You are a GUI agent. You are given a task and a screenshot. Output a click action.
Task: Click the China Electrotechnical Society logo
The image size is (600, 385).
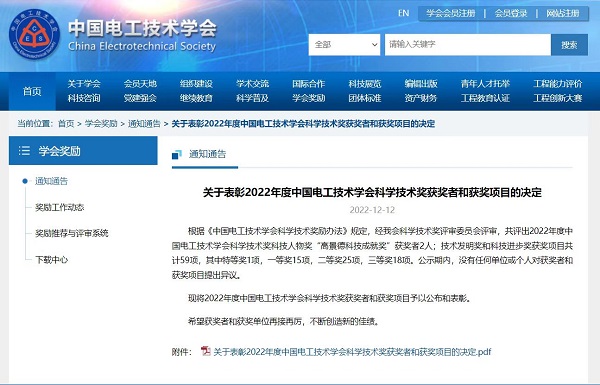[x=34, y=34]
